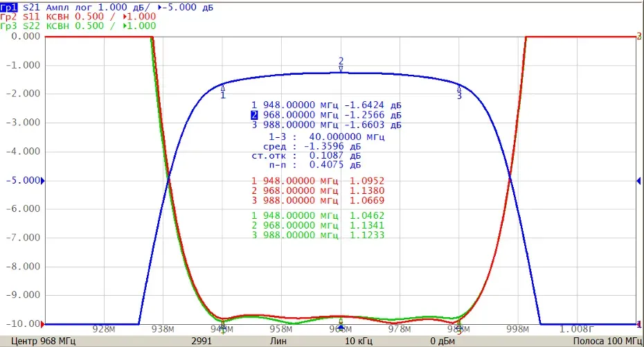644x347 pixels.
Task: Click the 998M frequency axis label
Action: [x=518, y=330]
